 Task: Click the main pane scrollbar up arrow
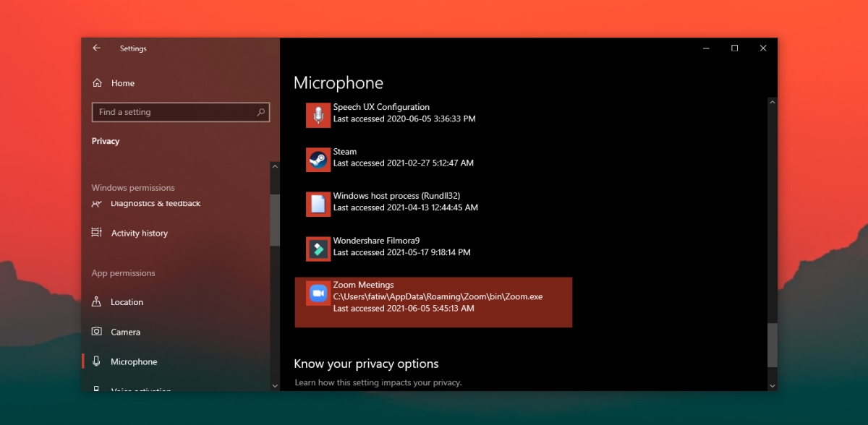(x=773, y=103)
